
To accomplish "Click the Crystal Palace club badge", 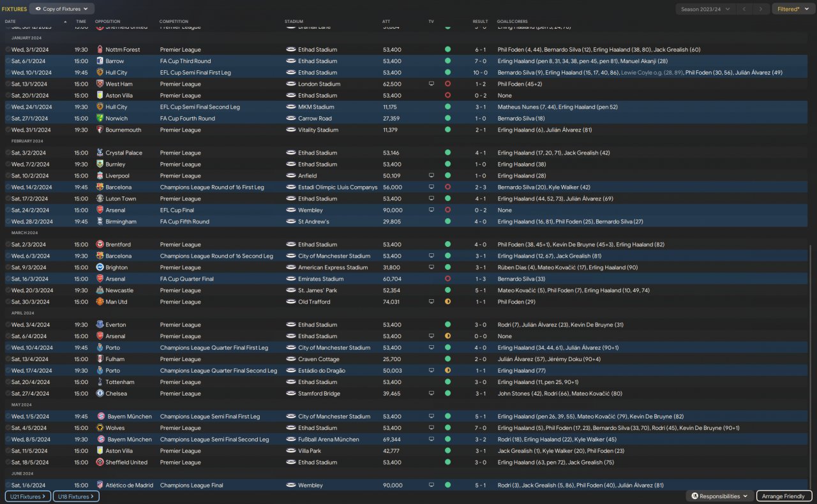I will (100, 153).
